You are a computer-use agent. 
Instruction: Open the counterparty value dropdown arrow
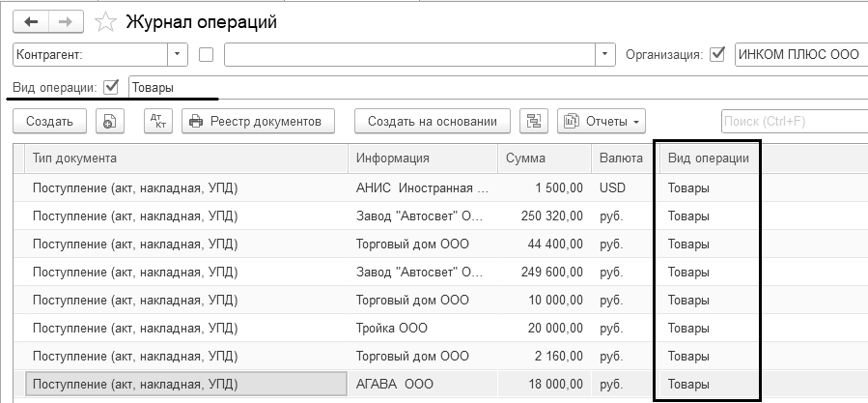(606, 54)
